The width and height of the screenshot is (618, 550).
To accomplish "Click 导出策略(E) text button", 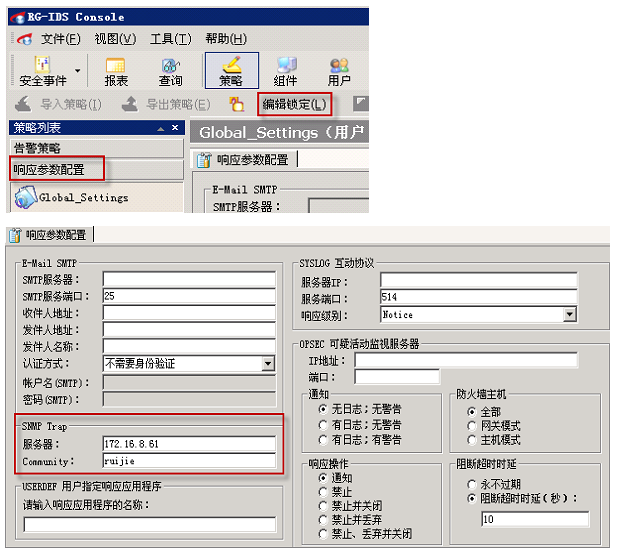I will click(x=178, y=104).
